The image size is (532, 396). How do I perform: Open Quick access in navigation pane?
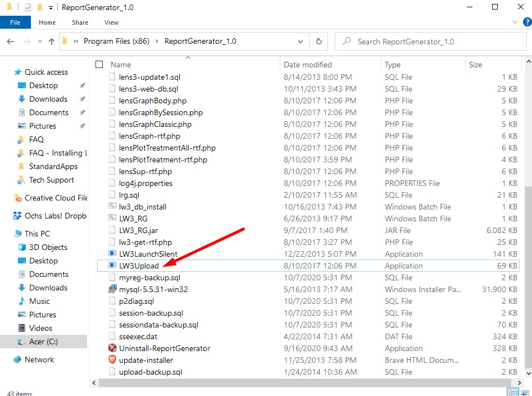46,72
